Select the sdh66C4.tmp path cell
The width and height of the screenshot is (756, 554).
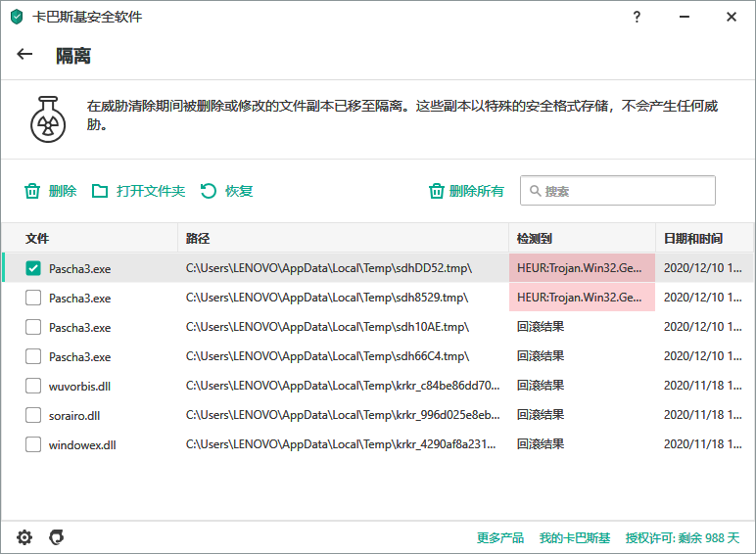[327, 356]
